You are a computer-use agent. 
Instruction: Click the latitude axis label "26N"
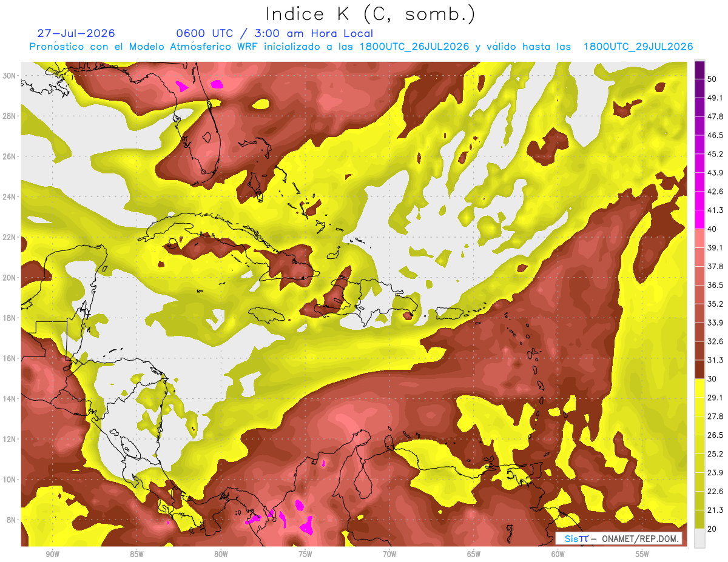pyautogui.click(x=9, y=156)
